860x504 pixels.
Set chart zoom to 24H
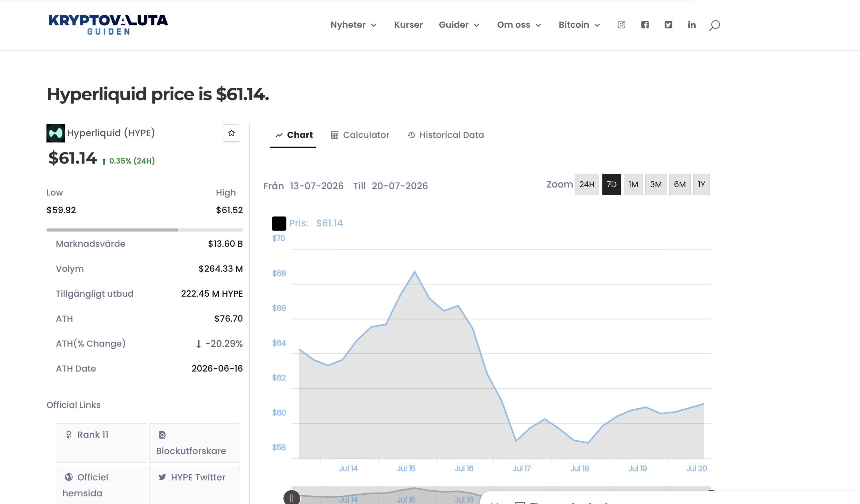587,184
